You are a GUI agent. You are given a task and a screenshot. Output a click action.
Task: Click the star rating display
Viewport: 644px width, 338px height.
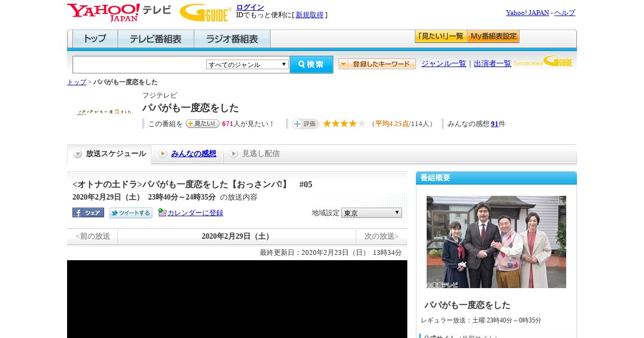point(344,123)
